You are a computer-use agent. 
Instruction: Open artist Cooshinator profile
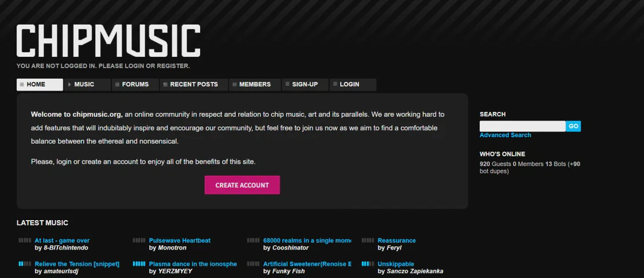pos(290,248)
